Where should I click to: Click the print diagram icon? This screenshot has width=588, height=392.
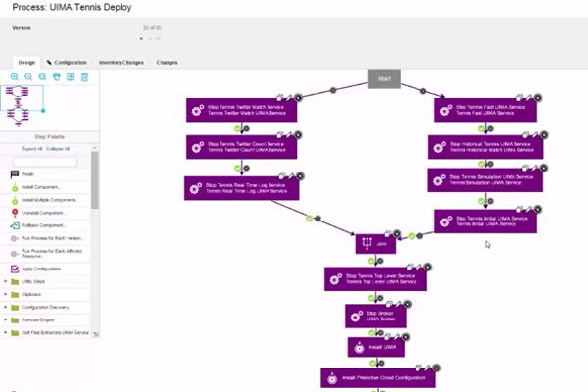57,77
